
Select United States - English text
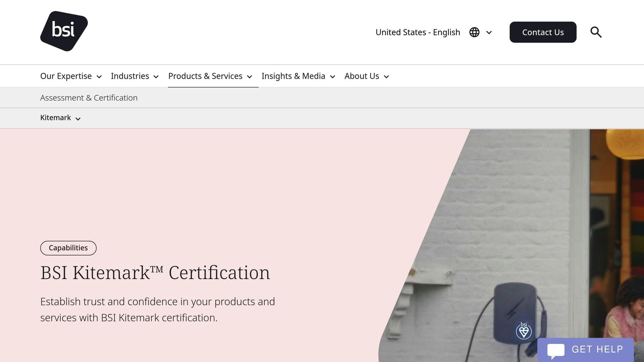tap(418, 32)
